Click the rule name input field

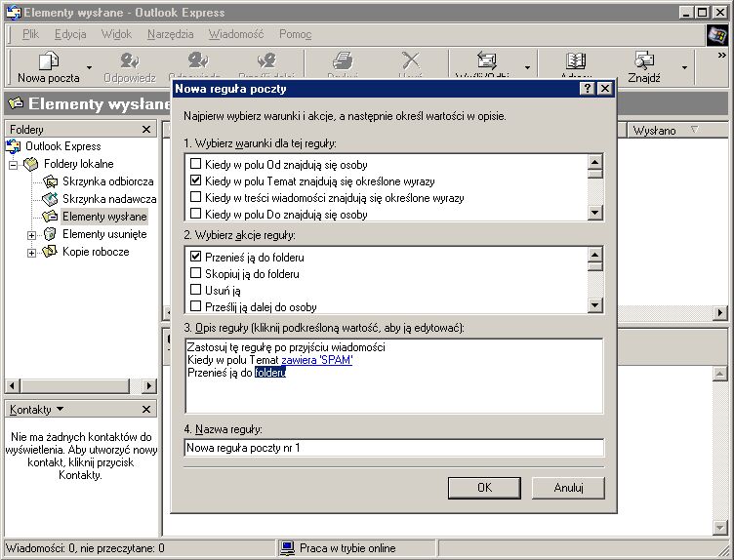pos(394,448)
